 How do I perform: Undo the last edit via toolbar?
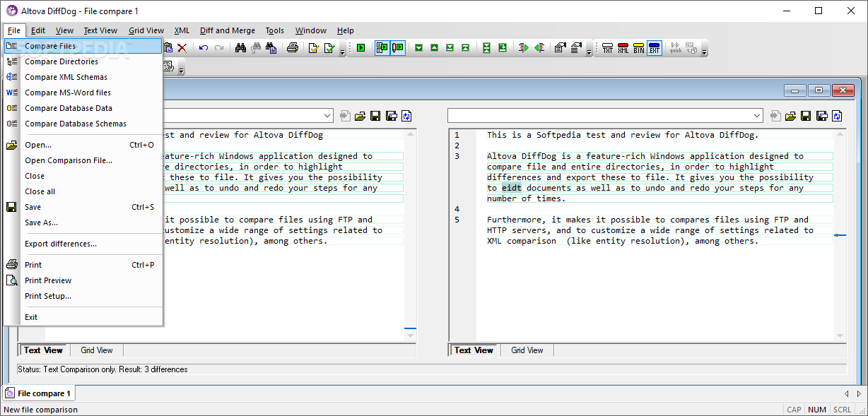(204, 48)
